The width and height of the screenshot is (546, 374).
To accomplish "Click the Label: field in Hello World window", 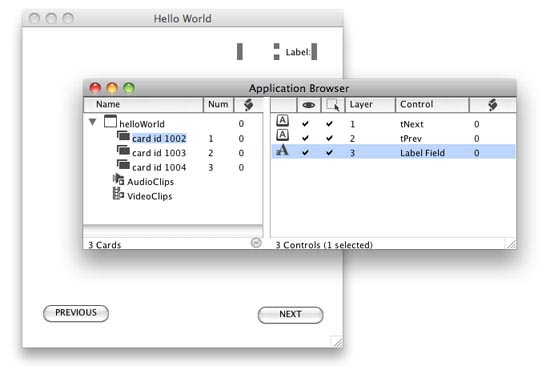I will [296, 52].
